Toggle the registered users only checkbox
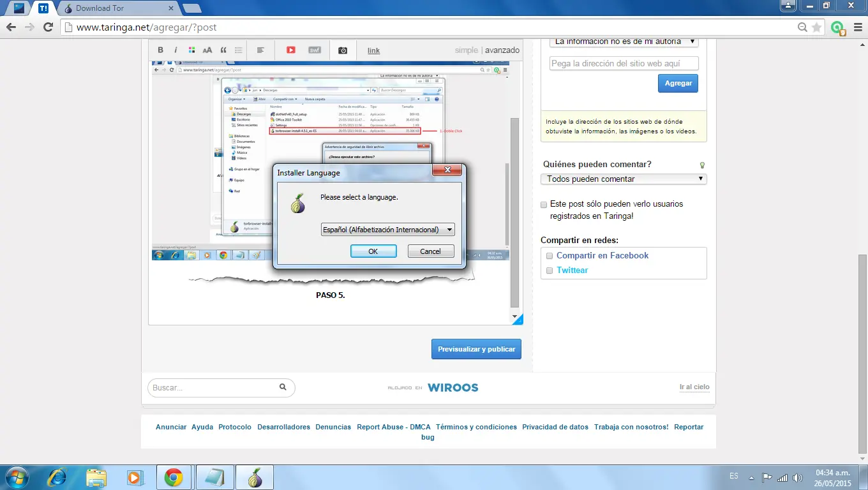This screenshot has height=490, width=868. tap(544, 205)
